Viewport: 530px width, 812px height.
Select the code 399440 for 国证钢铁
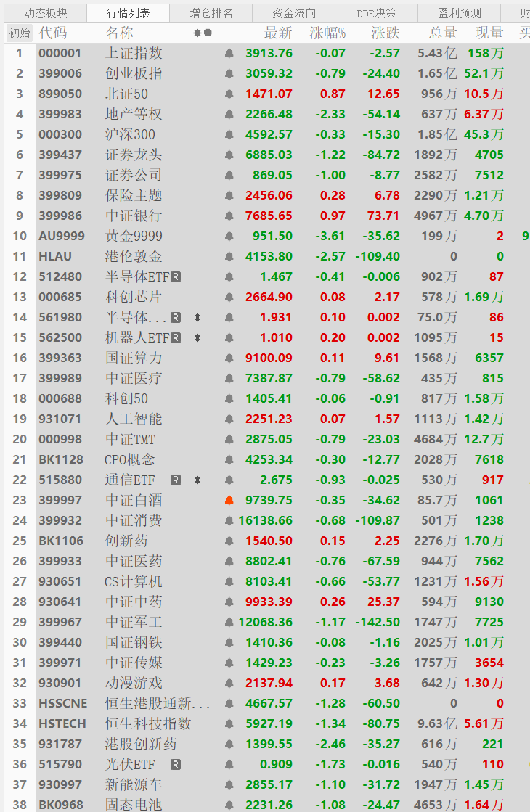pos(60,643)
